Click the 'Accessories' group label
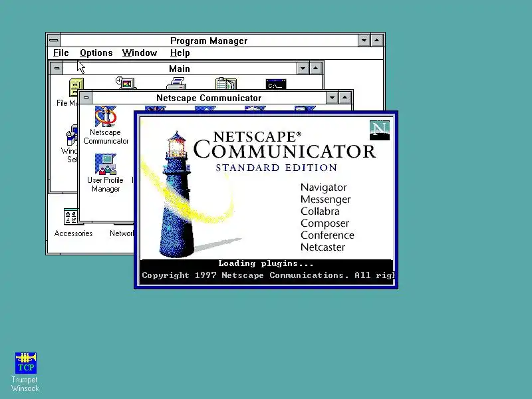532x399 pixels. click(73, 233)
